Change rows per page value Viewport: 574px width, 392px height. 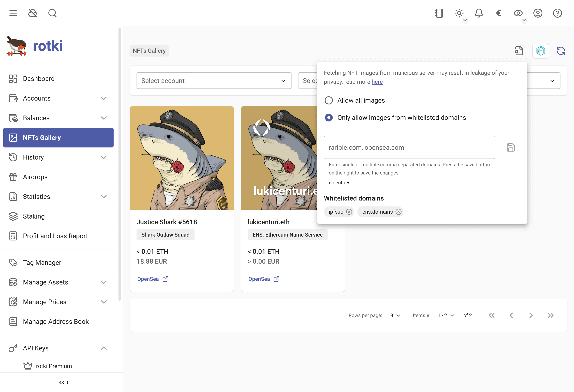[395, 315]
